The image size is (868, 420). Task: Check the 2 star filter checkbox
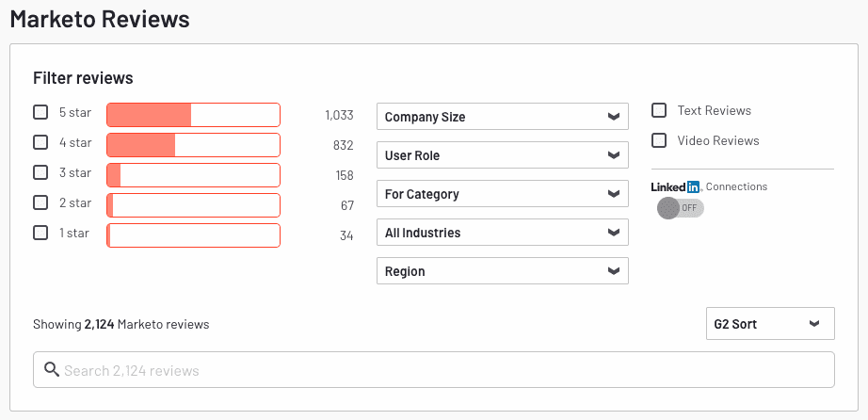pyautogui.click(x=40, y=202)
